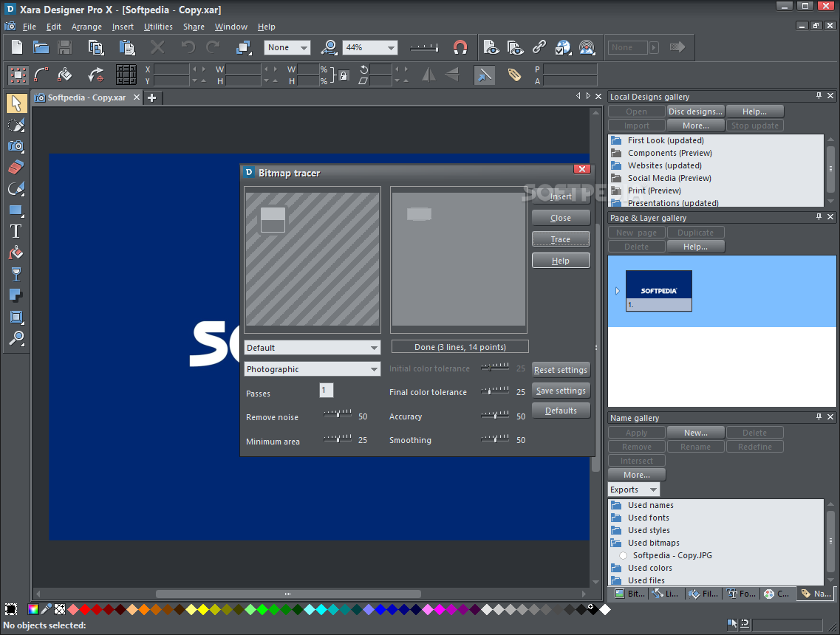Click the Disc designs... button
Image resolution: width=840 pixels, height=635 pixels.
pos(695,111)
